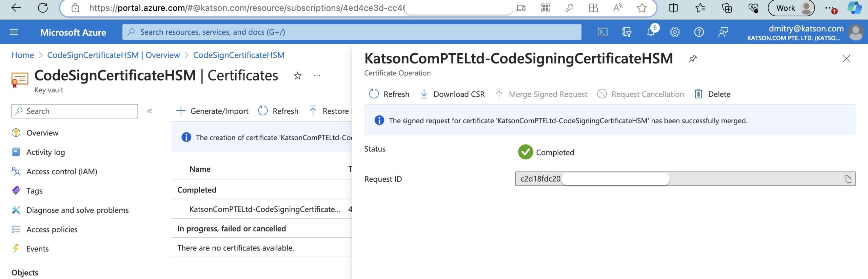Screen dimensions: 868x279
Task: Open more options ellipsis next to title
Action: click(317, 75)
